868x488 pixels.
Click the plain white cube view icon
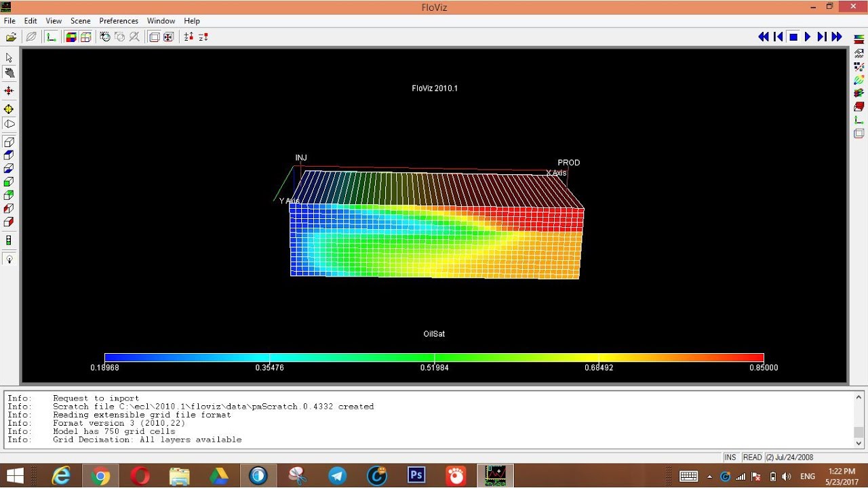pyautogui.click(x=9, y=142)
